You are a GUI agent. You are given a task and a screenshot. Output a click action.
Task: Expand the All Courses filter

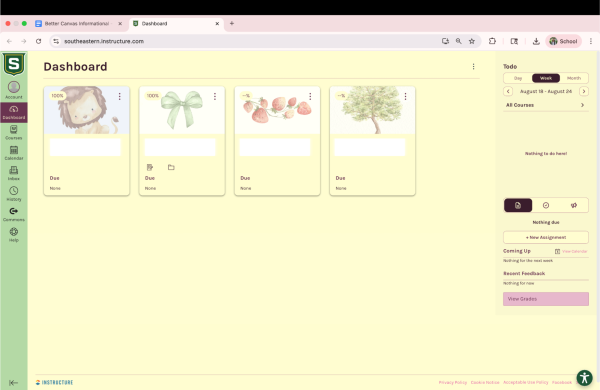click(546, 105)
